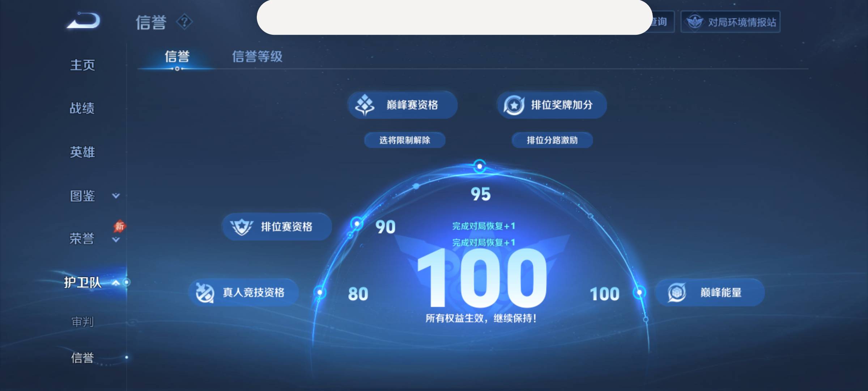Viewport: 868px width, 391px height.
Task: Open 英雄 in the sidebar
Action: coord(82,152)
